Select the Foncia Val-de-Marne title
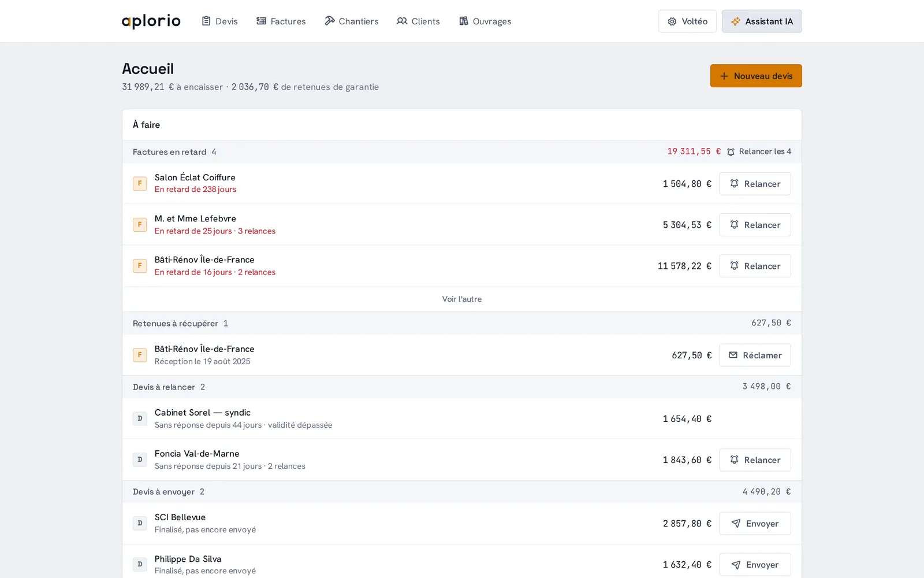The width and height of the screenshot is (924, 578). [197, 454]
